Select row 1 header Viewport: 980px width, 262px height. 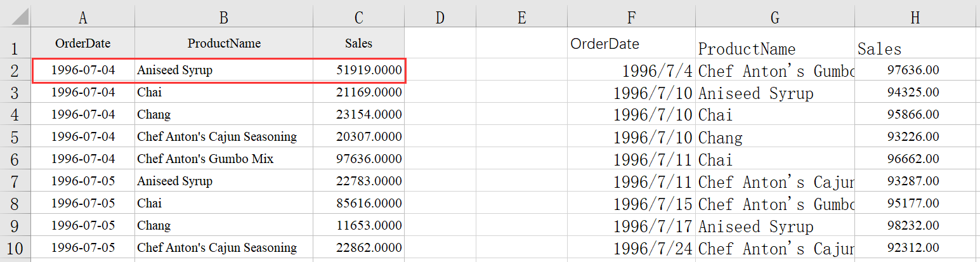15,44
